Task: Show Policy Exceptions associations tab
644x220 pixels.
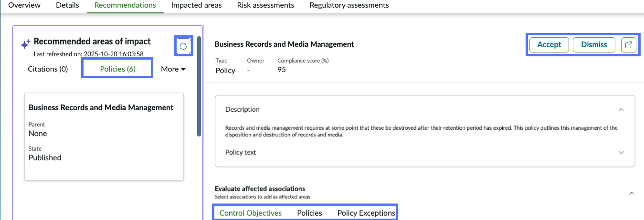Action: coord(366,213)
